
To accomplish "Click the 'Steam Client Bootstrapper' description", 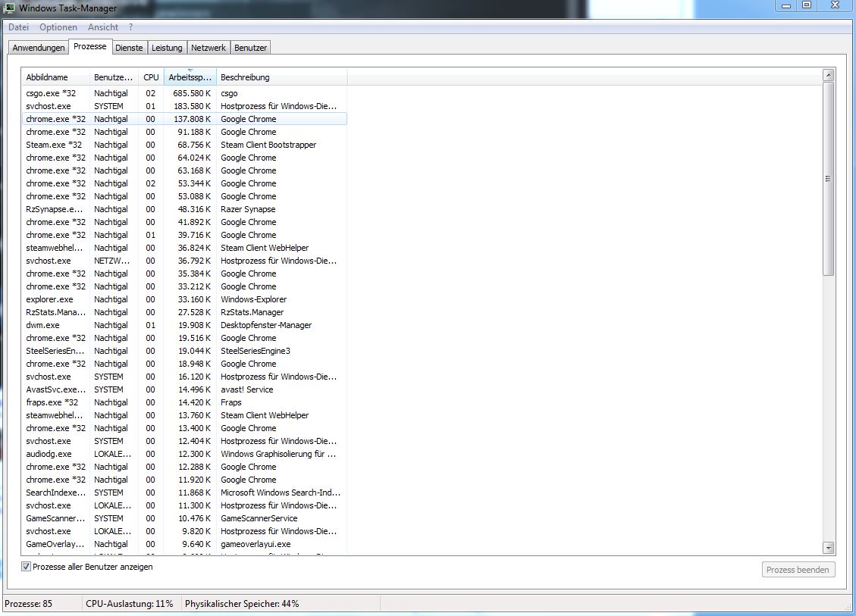I will pos(268,145).
